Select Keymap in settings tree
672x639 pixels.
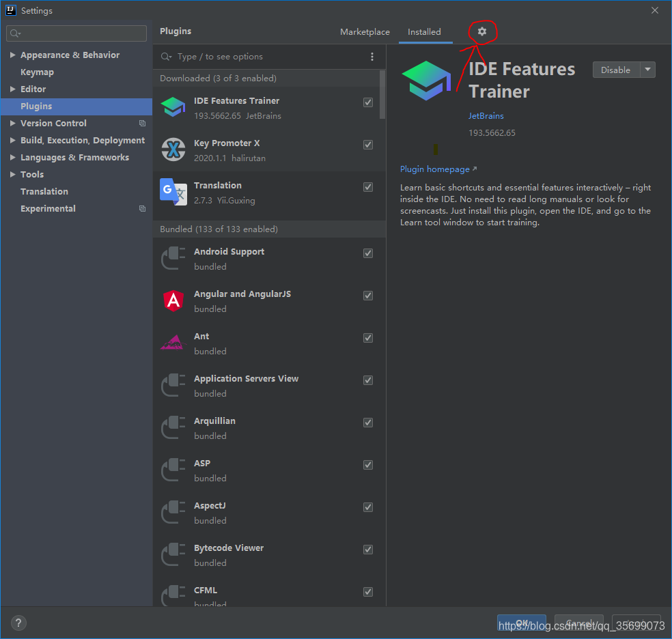click(x=38, y=72)
